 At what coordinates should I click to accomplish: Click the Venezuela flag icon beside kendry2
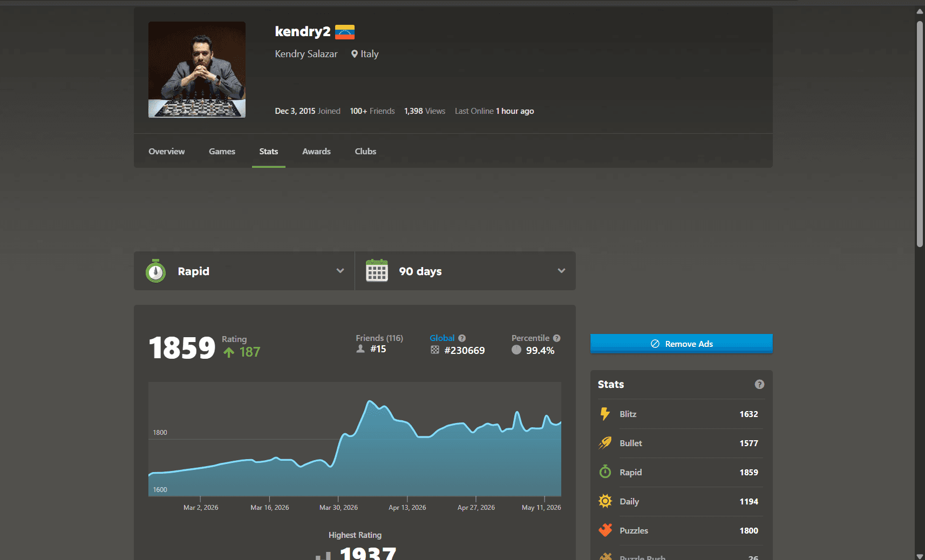[345, 32]
